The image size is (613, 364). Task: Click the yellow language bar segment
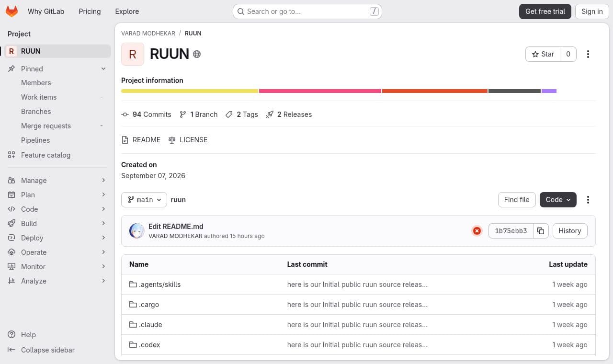pyautogui.click(x=190, y=91)
